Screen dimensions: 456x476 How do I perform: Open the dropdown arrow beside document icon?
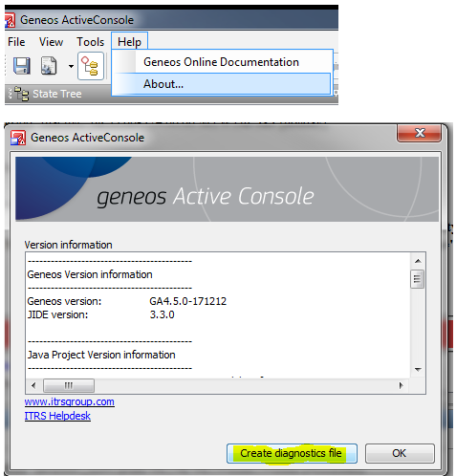point(71,66)
